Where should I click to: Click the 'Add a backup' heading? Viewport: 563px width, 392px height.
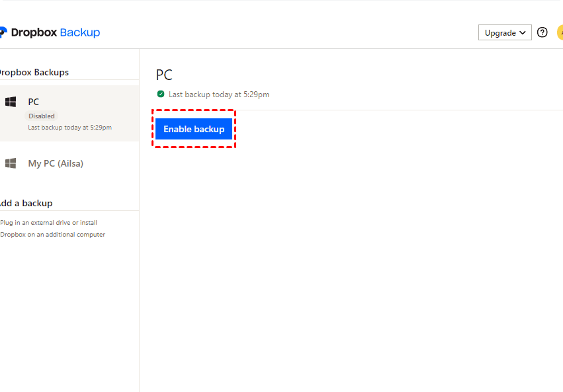[26, 203]
